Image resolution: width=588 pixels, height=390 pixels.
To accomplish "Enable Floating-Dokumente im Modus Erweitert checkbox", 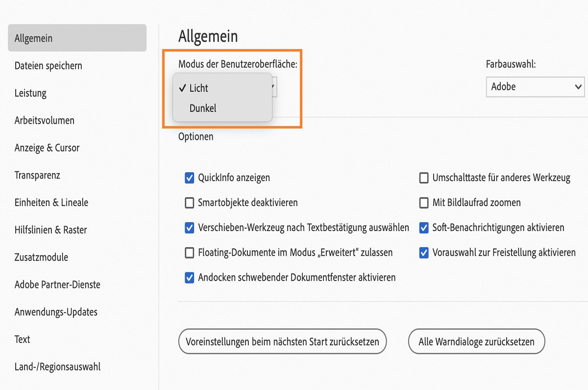I will 190,253.
